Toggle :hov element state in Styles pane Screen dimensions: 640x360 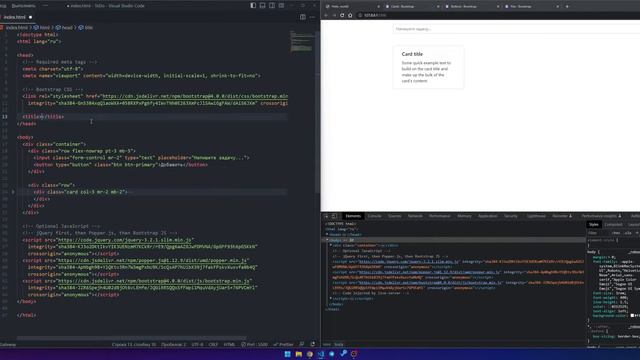pyautogui.click(x=616, y=233)
